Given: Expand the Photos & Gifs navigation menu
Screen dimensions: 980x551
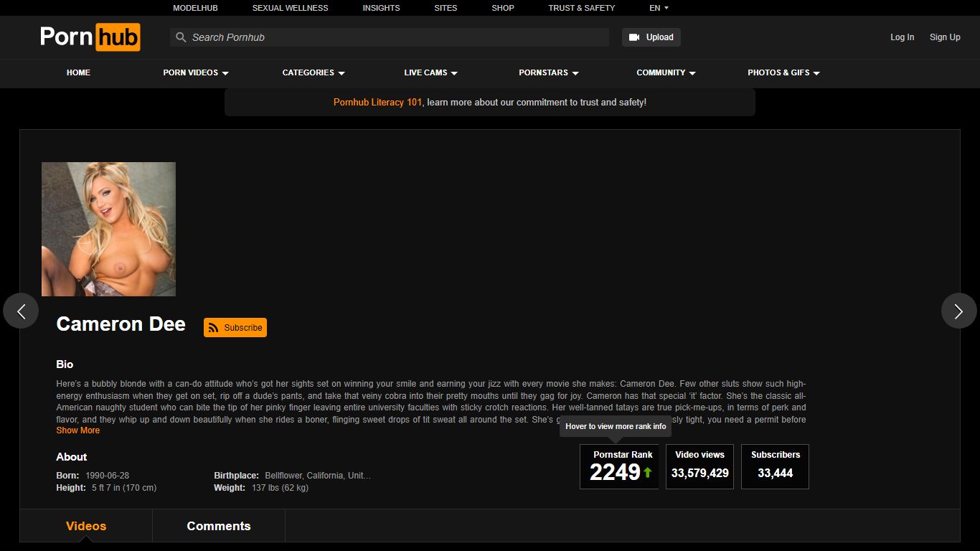Looking at the screenshot, I should point(783,72).
